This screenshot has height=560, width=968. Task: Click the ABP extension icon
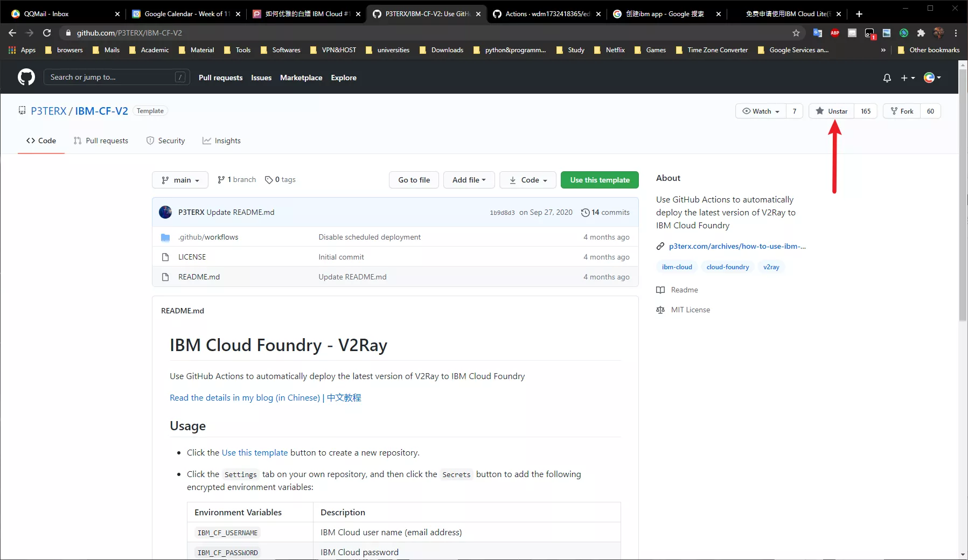coord(835,33)
